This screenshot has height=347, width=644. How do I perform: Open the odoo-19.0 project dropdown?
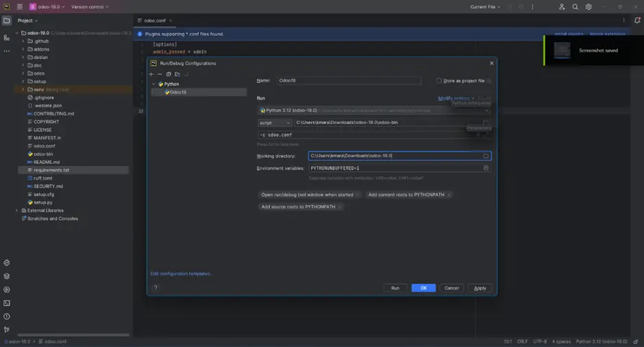coord(47,7)
